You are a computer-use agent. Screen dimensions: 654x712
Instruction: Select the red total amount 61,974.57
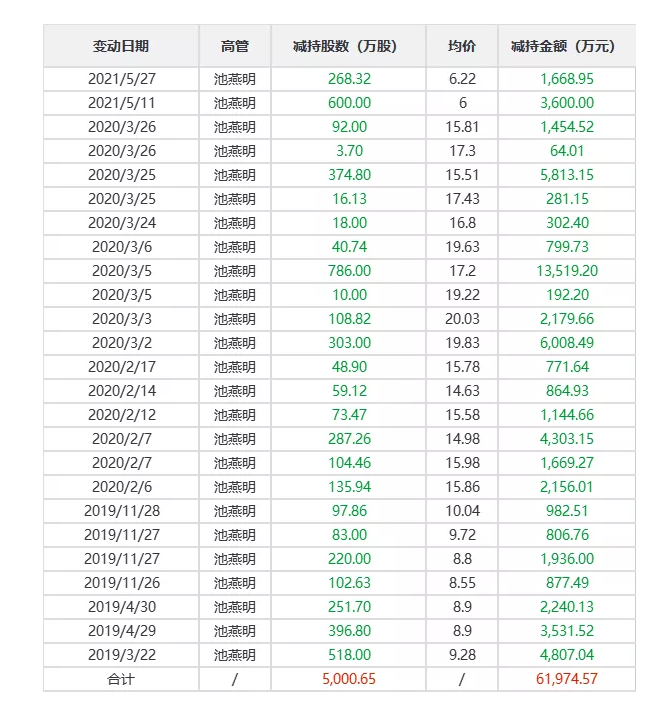coord(566,679)
